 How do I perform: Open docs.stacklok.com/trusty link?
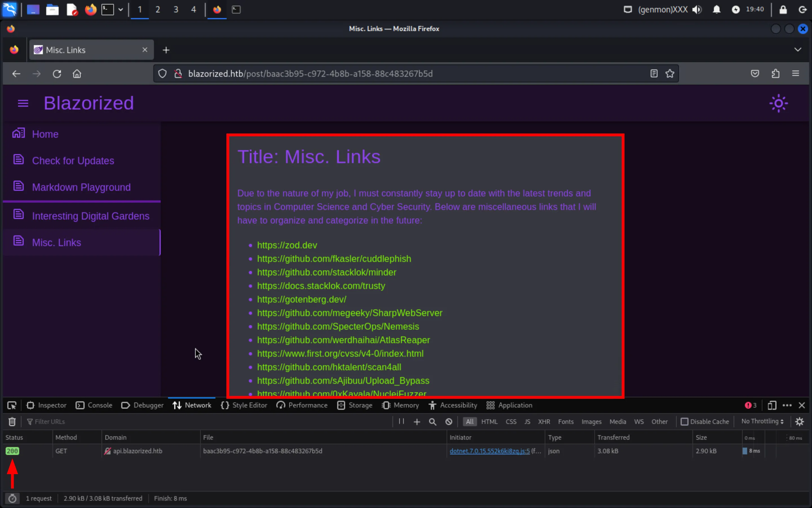321,286
